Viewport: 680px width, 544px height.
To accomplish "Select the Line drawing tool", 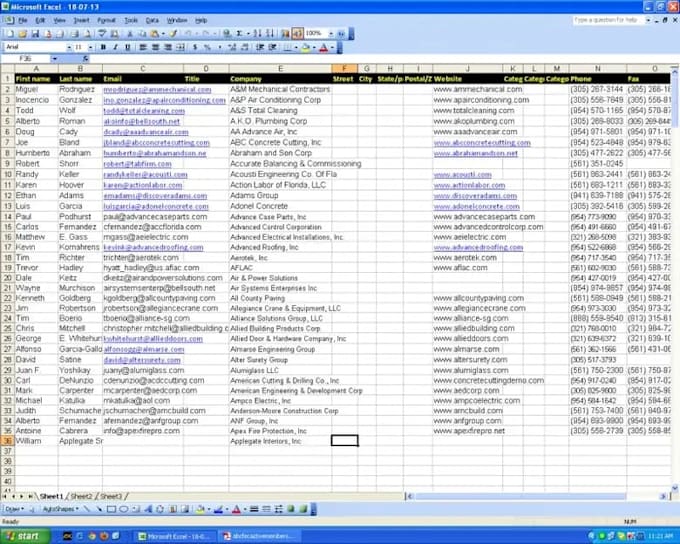I will click(x=87, y=509).
